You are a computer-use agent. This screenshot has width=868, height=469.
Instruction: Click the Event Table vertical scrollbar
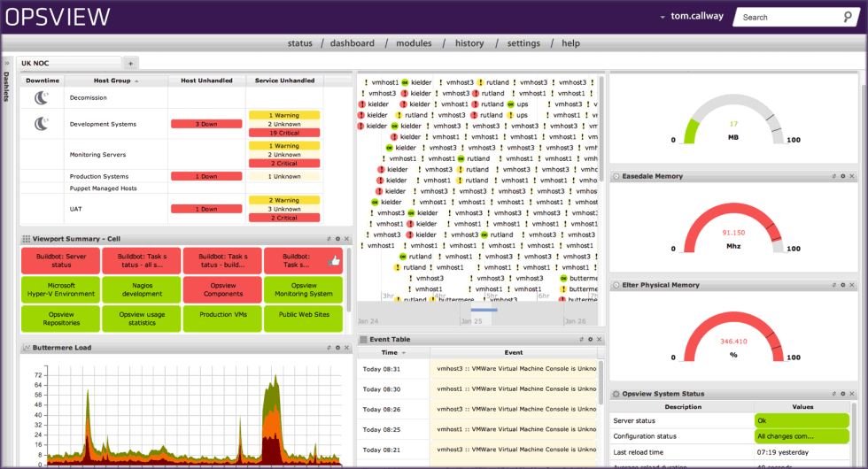[x=601, y=383]
